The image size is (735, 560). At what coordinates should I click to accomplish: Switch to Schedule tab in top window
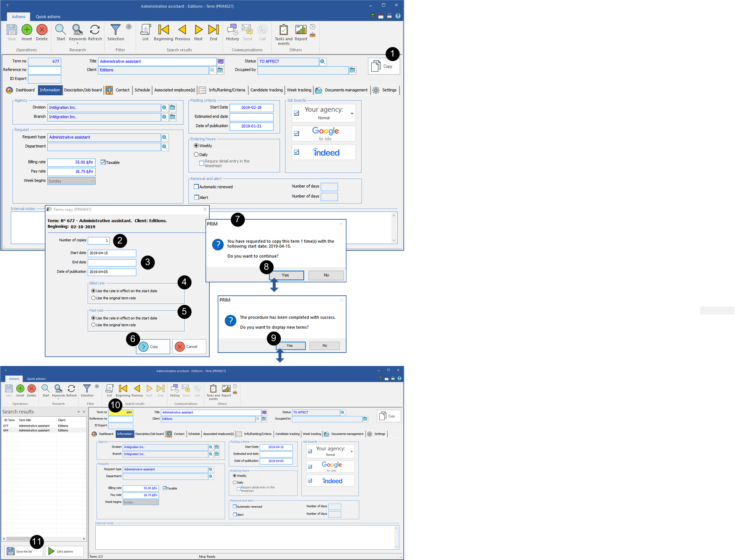[x=142, y=90]
